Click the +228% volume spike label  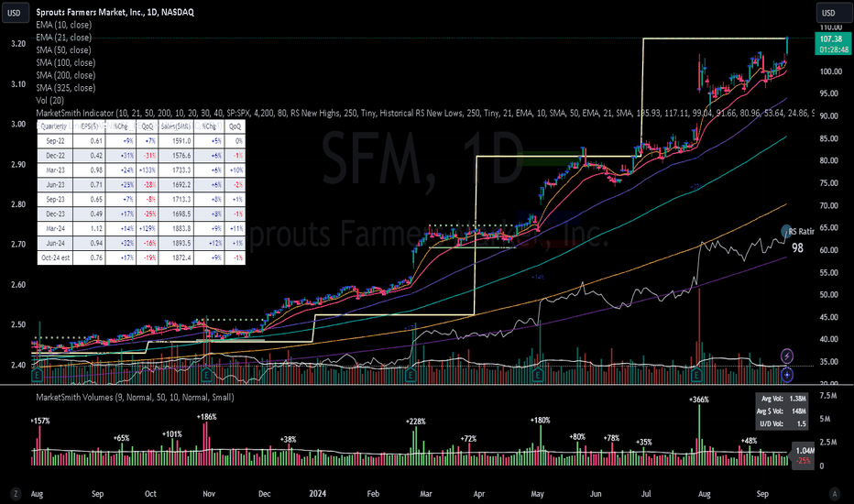416,422
